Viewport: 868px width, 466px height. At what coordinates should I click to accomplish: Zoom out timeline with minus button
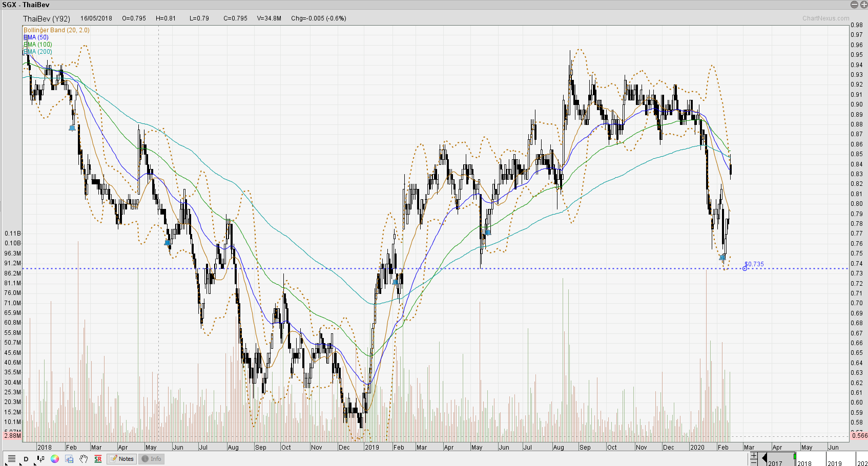(754, 462)
